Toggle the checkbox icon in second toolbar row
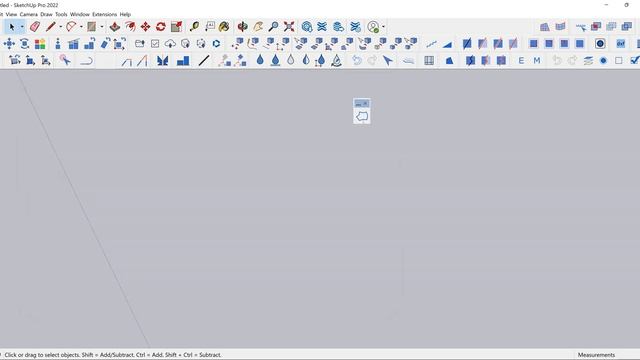 [x=155, y=44]
